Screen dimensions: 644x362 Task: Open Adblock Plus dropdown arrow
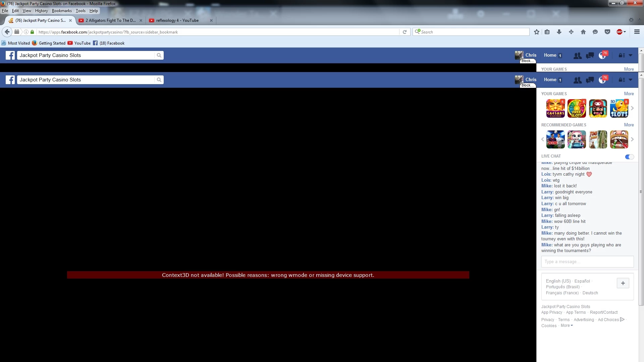625,32
